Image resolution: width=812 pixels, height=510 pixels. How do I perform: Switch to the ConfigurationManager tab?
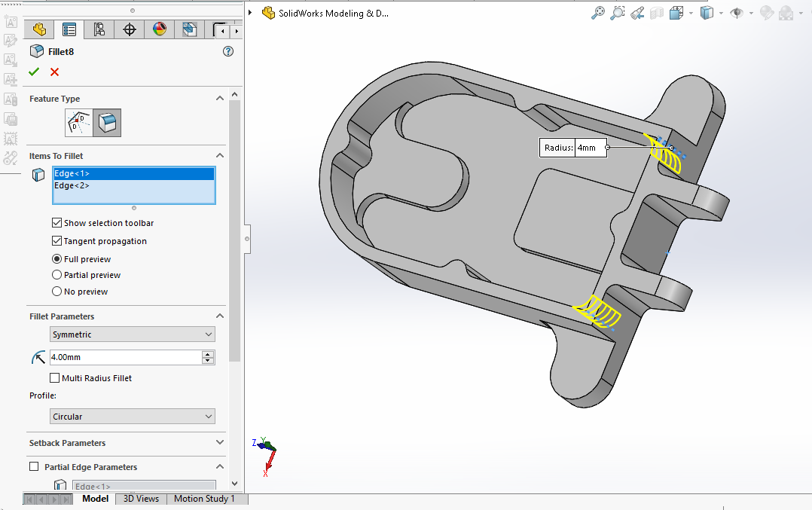pyautogui.click(x=99, y=29)
